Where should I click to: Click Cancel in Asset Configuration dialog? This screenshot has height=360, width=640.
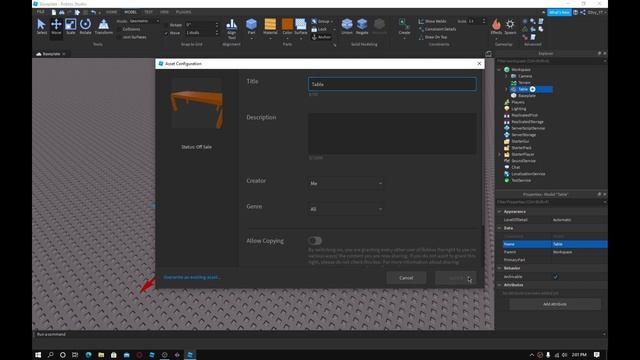click(x=406, y=278)
